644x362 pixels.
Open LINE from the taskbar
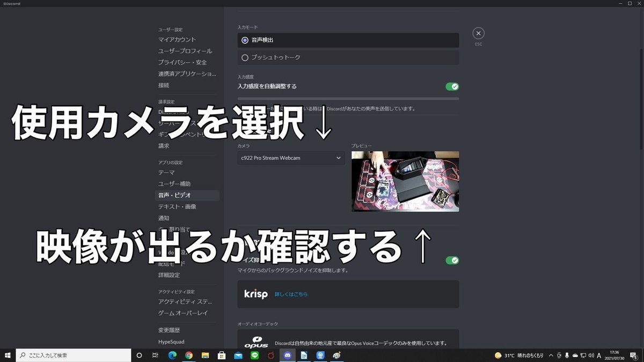(x=254, y=355)
